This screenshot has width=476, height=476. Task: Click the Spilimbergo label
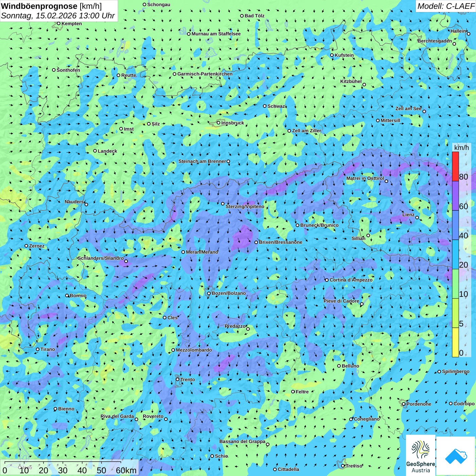(456, 371)
